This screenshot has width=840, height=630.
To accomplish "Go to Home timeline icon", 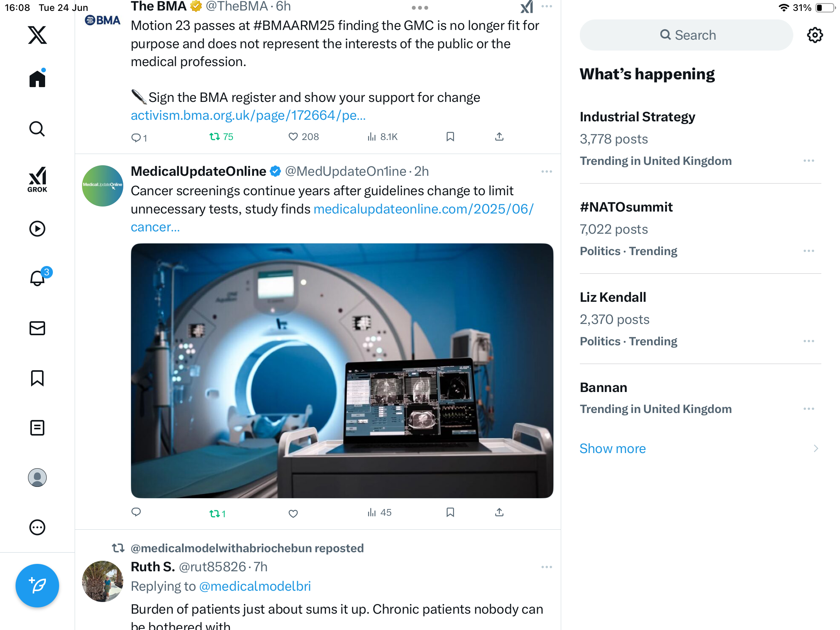I will coord(37,78).
